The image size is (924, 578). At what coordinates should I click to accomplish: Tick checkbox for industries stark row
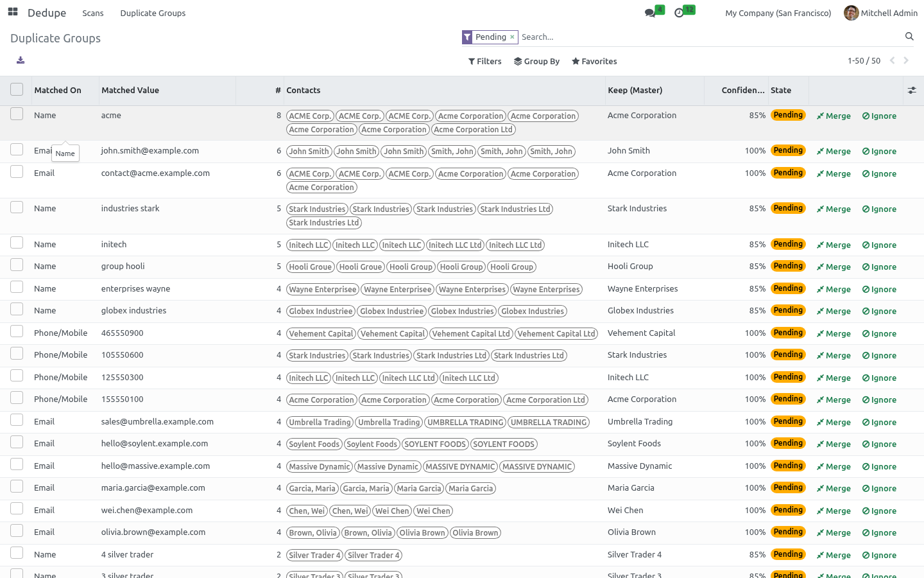[17, 207]
